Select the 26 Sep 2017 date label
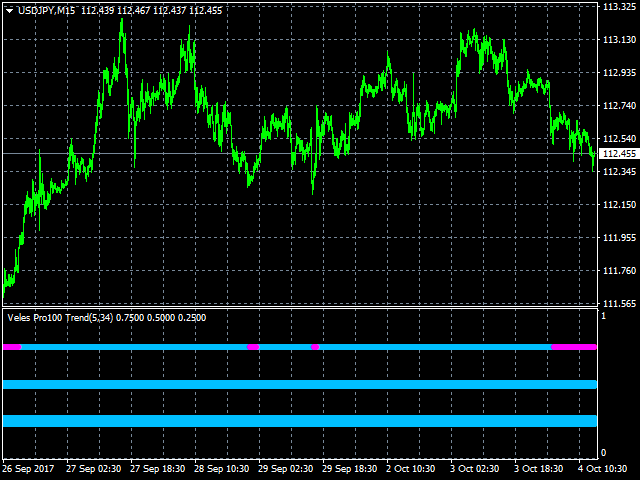Screen dimensions: 640x480 (27, 468)
